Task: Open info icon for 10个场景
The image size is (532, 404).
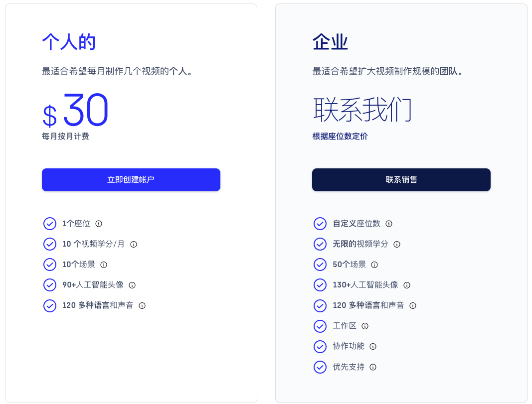Action: click(x=104, y=265)
